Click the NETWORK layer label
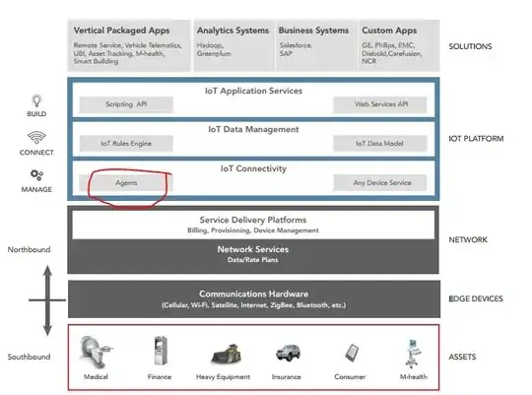 pyautogui.click(x=468, y=240)
